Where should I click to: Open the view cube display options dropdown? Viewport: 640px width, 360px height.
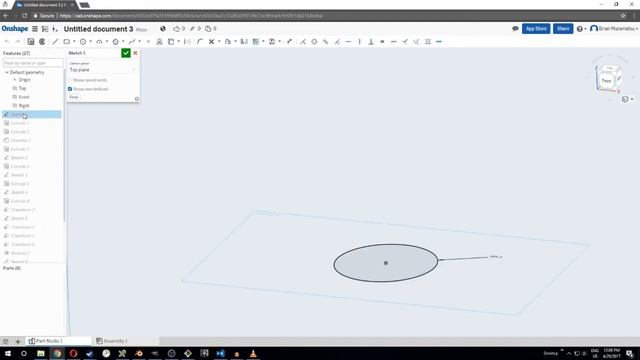point(627,99)
